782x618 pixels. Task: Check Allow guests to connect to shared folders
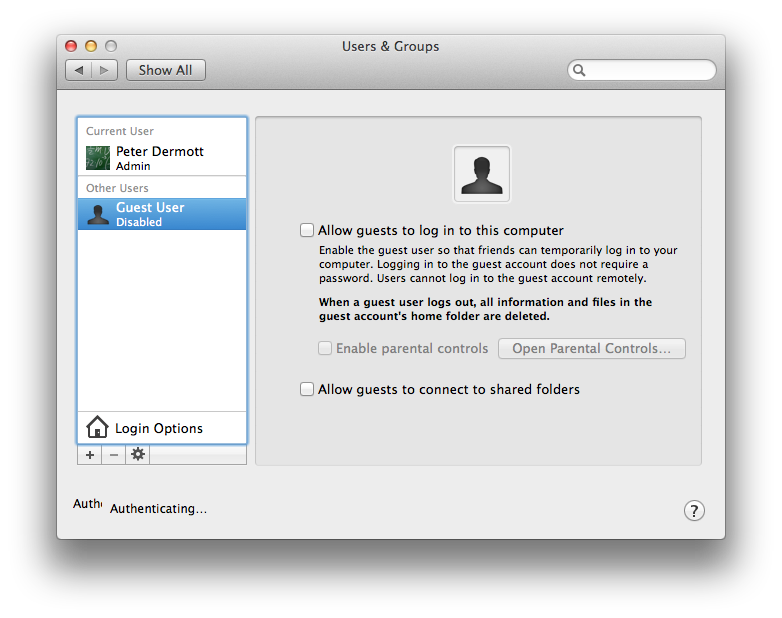point(307,389)
